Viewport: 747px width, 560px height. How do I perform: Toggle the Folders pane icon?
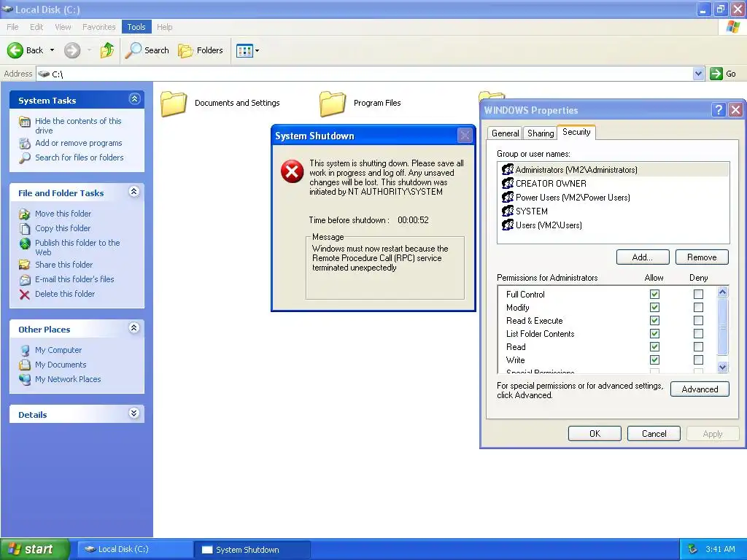click(185, 50)
